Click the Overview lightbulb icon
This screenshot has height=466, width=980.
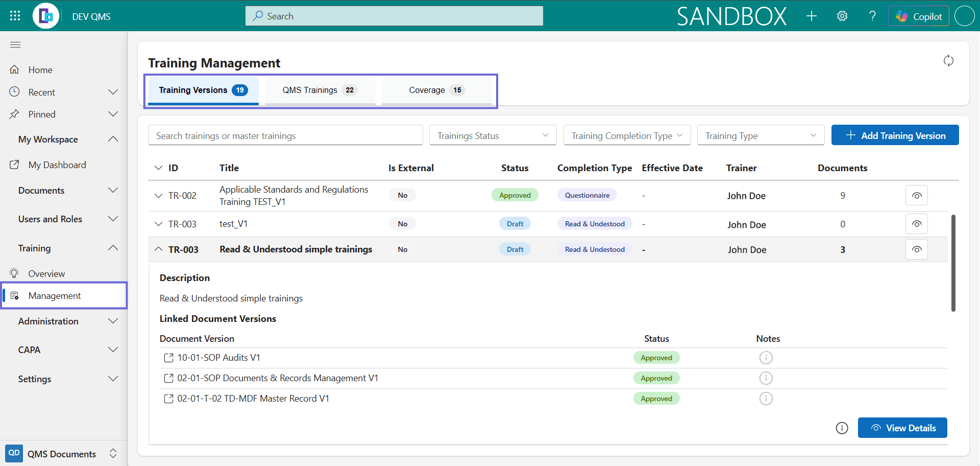point(14,273)
